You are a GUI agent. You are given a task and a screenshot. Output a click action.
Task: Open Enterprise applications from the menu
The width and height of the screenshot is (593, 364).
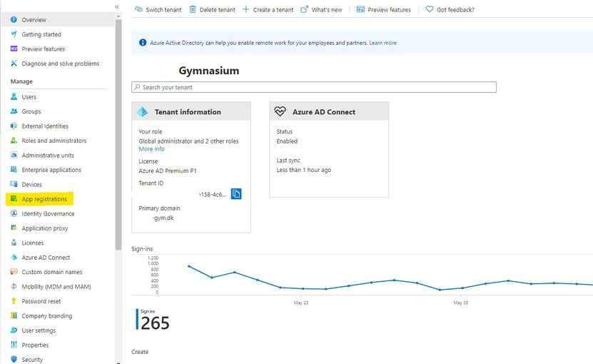click(51, 170)
